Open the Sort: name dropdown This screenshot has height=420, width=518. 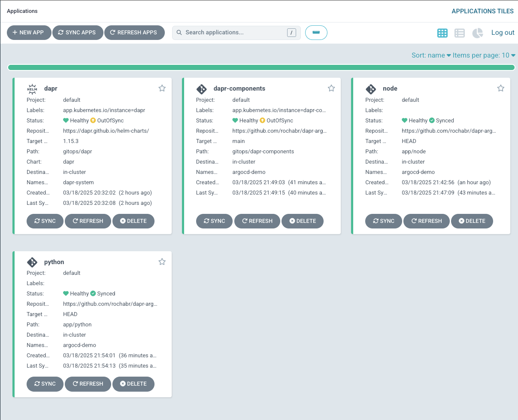point(431,55)
